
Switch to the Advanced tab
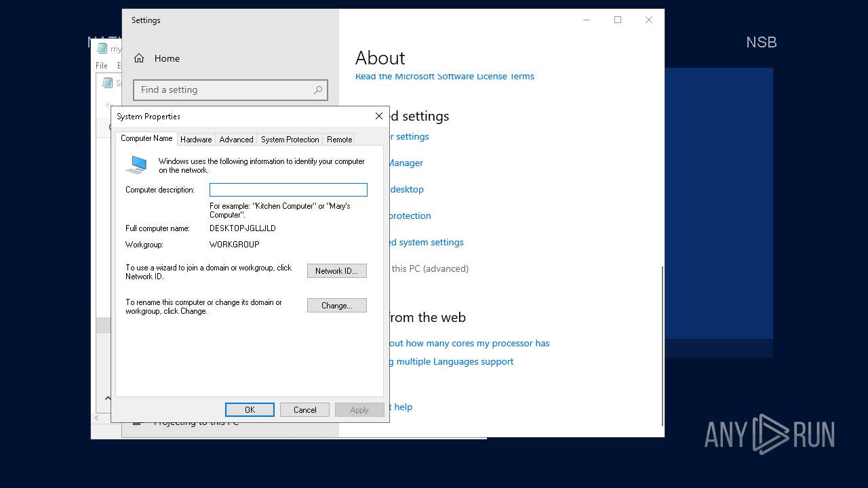point(236,139)
